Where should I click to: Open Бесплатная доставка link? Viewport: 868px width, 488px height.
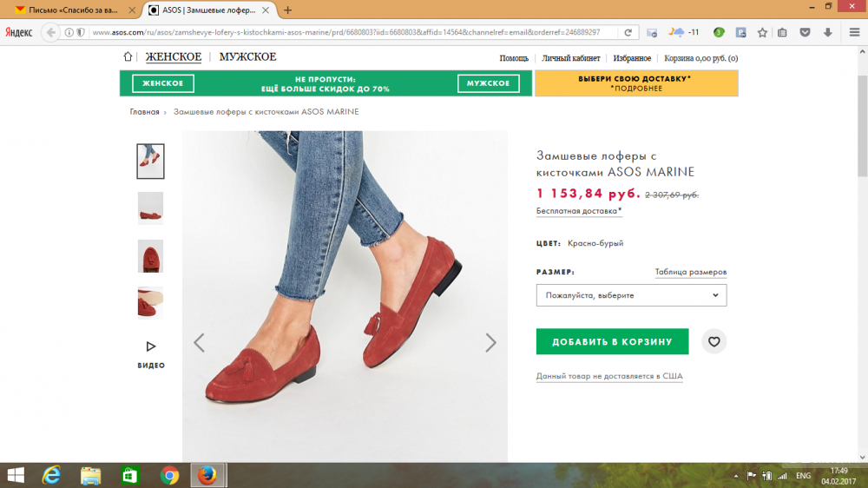pos(578,211)
